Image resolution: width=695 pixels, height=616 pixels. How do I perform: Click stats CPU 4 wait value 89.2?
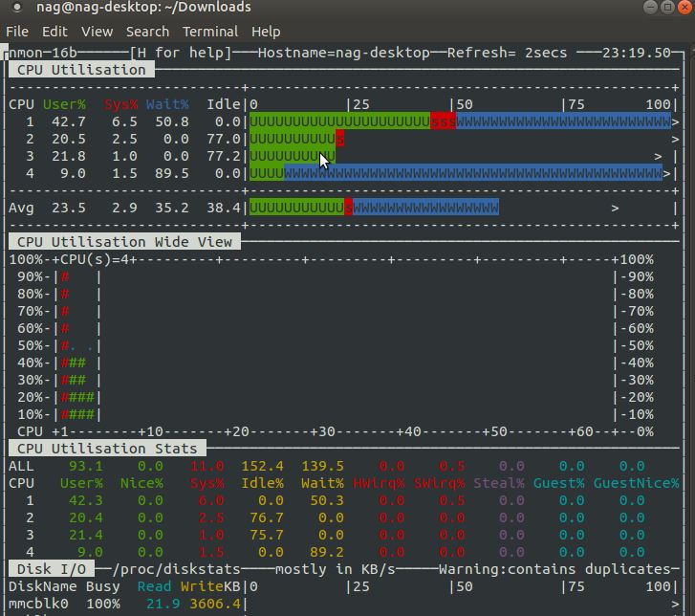[327, 552]
